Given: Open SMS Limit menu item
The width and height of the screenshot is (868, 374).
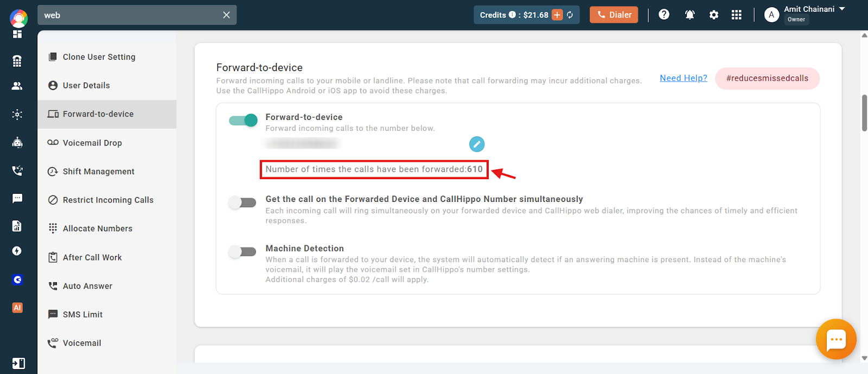Looking at the screenshot, I should (x=107, y=314).
